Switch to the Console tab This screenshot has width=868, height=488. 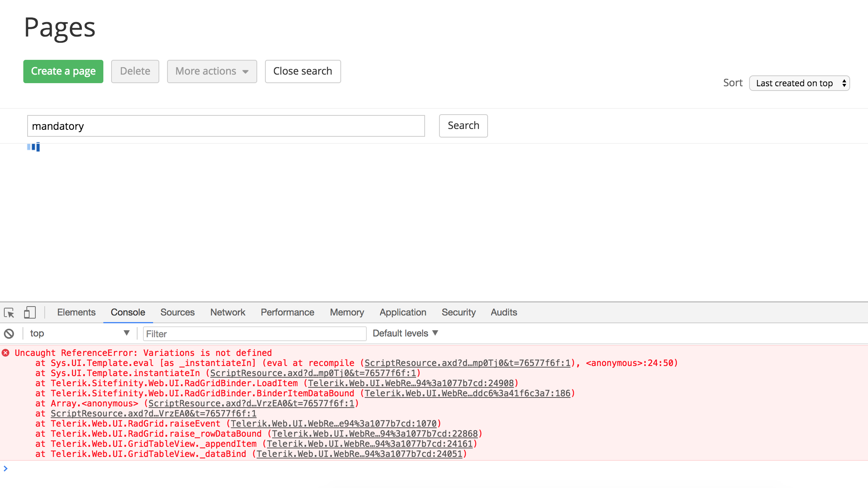(x=128, y=312)
